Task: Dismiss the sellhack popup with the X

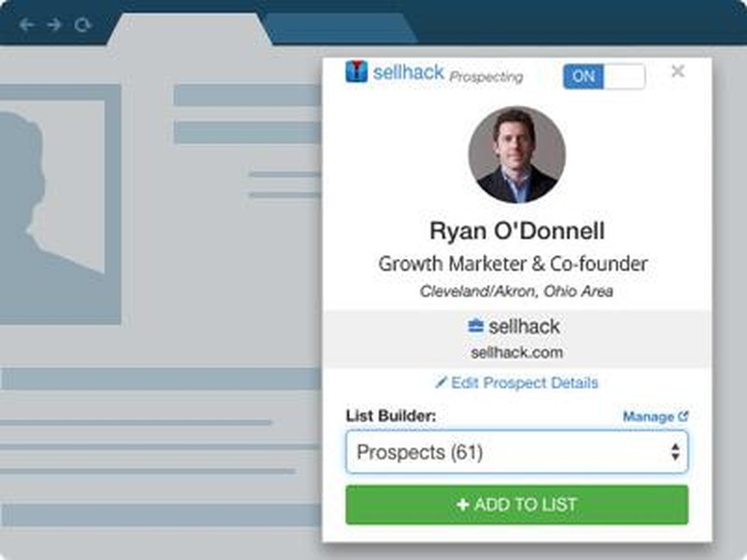Action: tap(678, 72)
